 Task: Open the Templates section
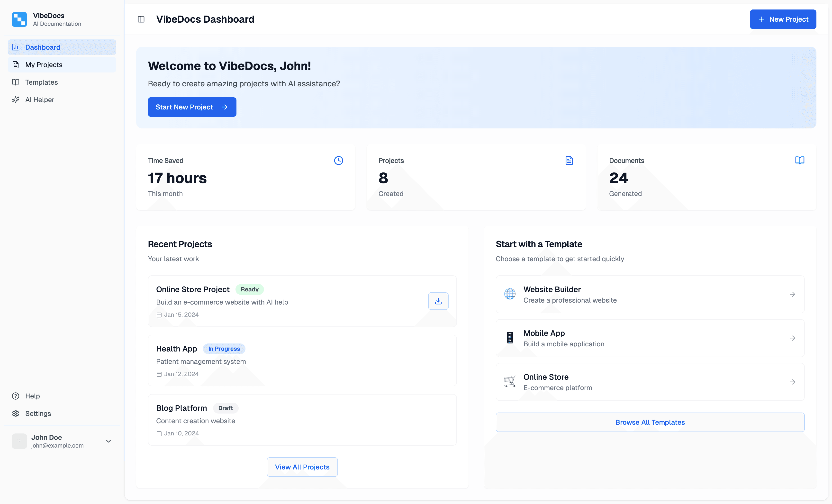point(62,82)
